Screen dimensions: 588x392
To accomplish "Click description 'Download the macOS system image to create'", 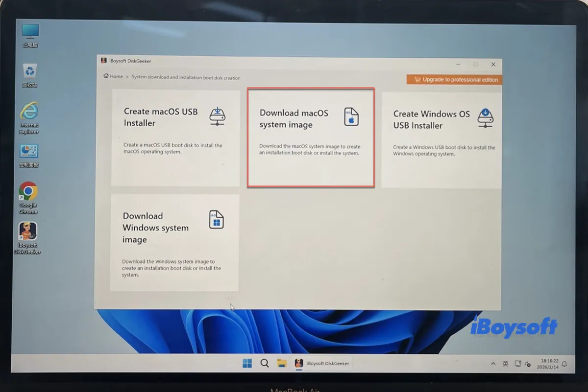I will [309, 150].
